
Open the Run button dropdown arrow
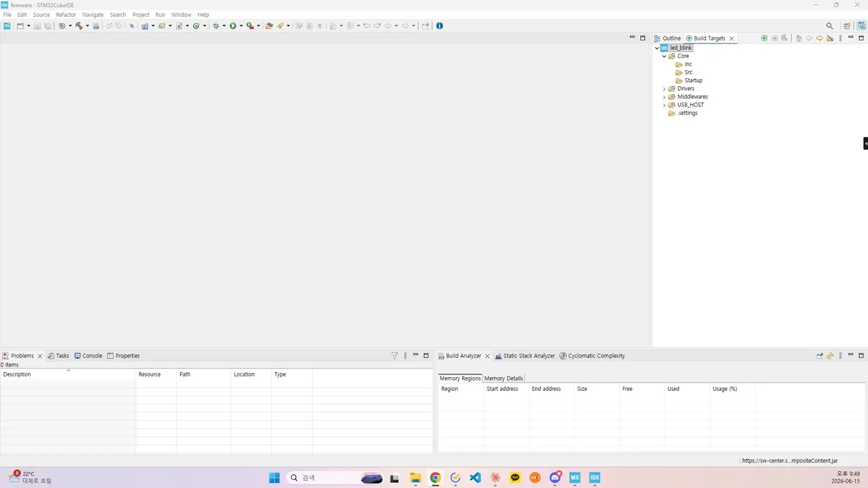[241, 26]
